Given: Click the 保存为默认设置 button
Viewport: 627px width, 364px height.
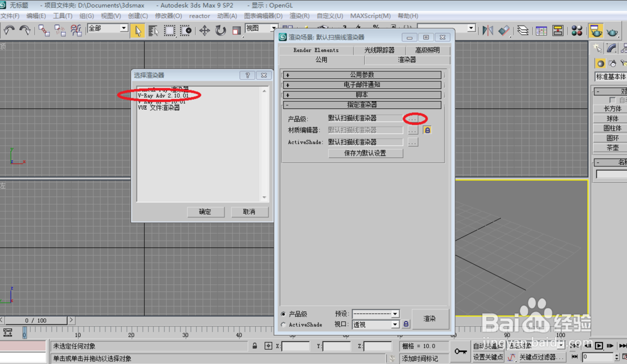Looking at the screenshot, I should (x=366, y=153).
